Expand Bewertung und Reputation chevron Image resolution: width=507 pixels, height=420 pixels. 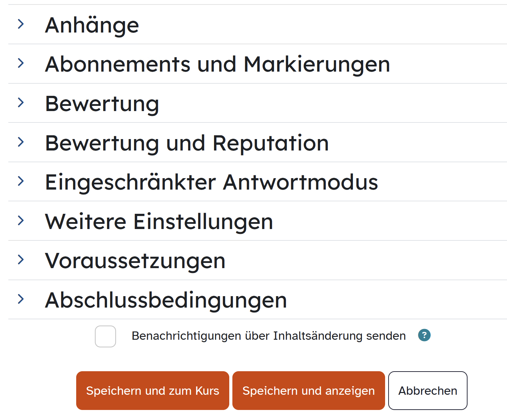pos(21,142)
